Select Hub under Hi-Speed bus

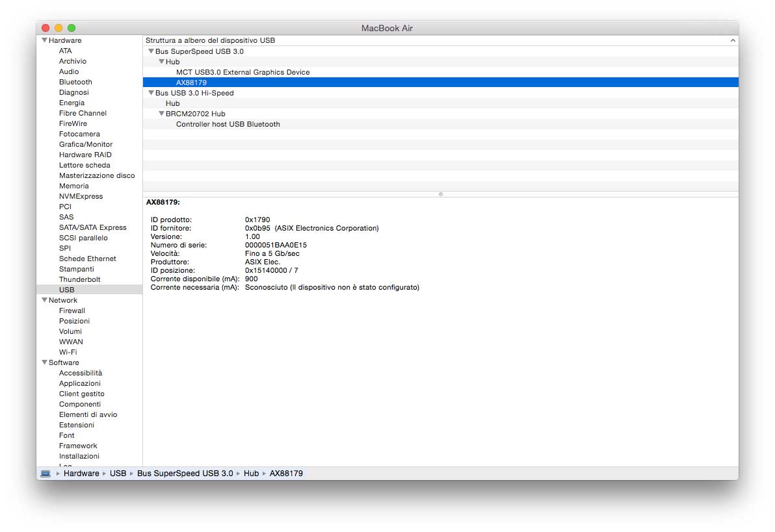[x=441, y=103]
